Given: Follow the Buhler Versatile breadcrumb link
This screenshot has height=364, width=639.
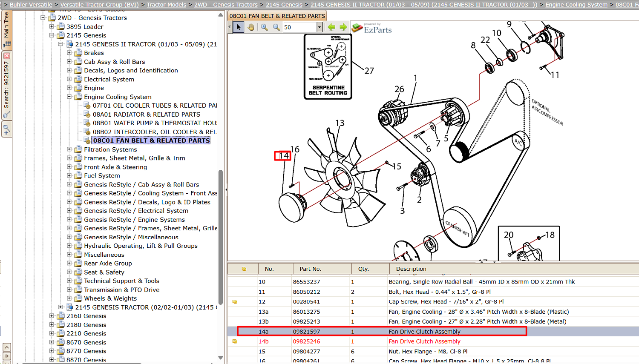Looking at the screenshot, I should point(31,5).
